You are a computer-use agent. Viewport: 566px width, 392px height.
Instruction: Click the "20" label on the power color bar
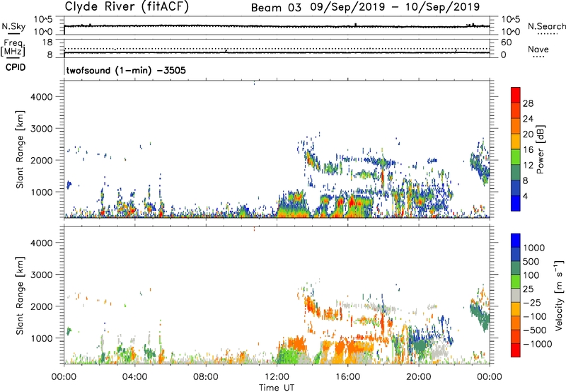(528, 134)
